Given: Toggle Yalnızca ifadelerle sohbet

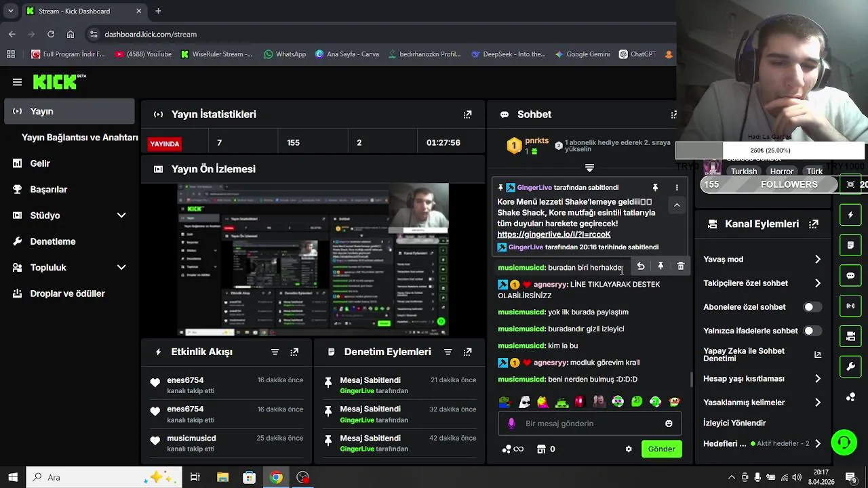Looking at the screenshot, I should pyautogui.click(x=812, y=331).
